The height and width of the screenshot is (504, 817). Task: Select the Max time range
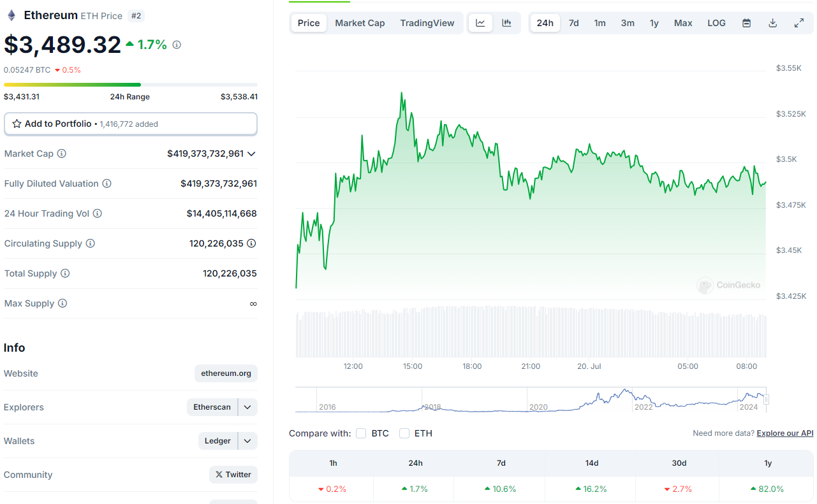(x=683, y=23)
